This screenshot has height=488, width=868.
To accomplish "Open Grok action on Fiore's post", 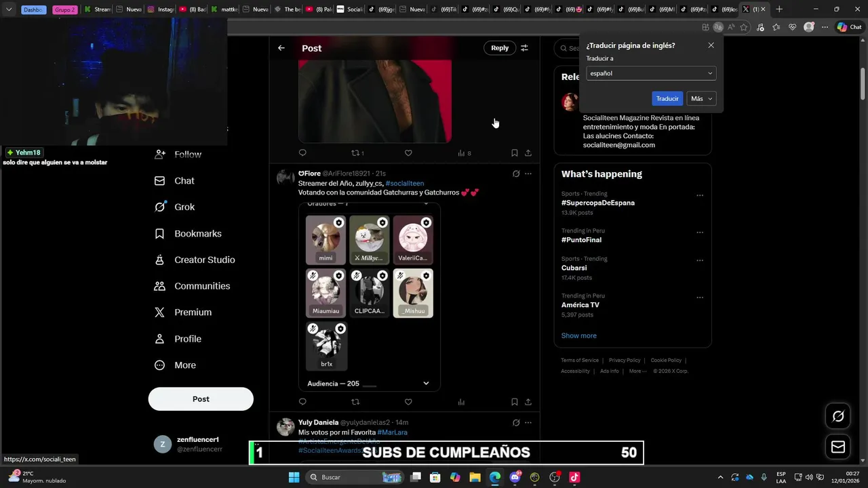I will (516, 174).
